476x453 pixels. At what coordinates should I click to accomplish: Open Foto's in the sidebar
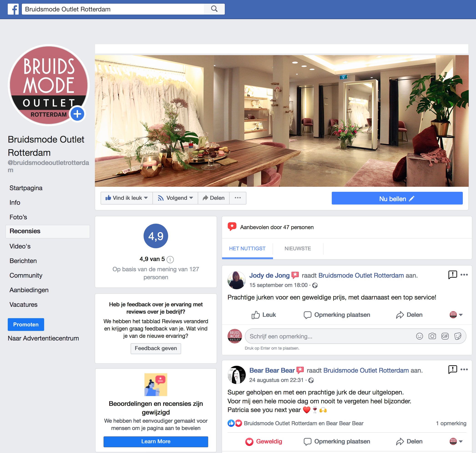click(18, 217)
